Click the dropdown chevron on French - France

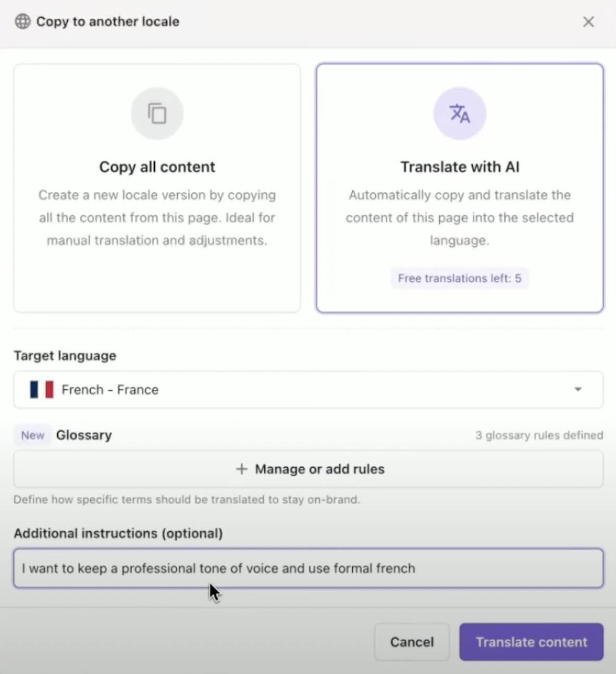[x=577, y=389]
